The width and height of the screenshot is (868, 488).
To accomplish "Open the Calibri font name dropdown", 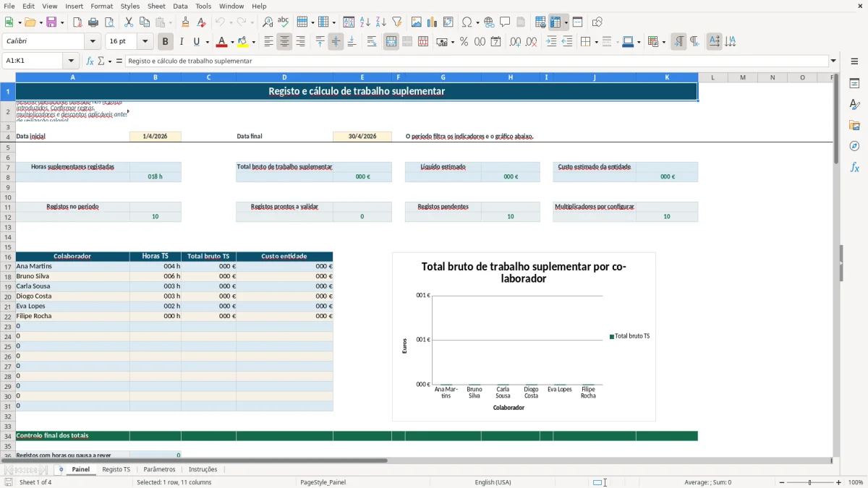I will tap(93, 42).
